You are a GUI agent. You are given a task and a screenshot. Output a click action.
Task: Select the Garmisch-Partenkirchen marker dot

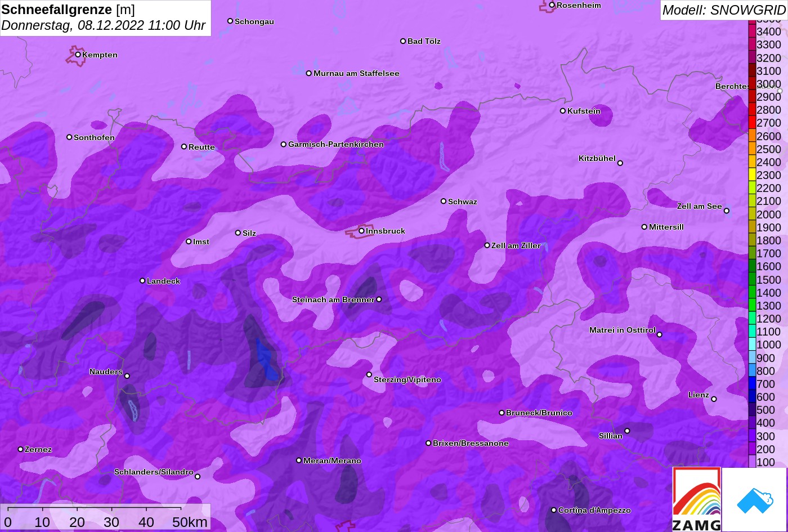point(284,144)
